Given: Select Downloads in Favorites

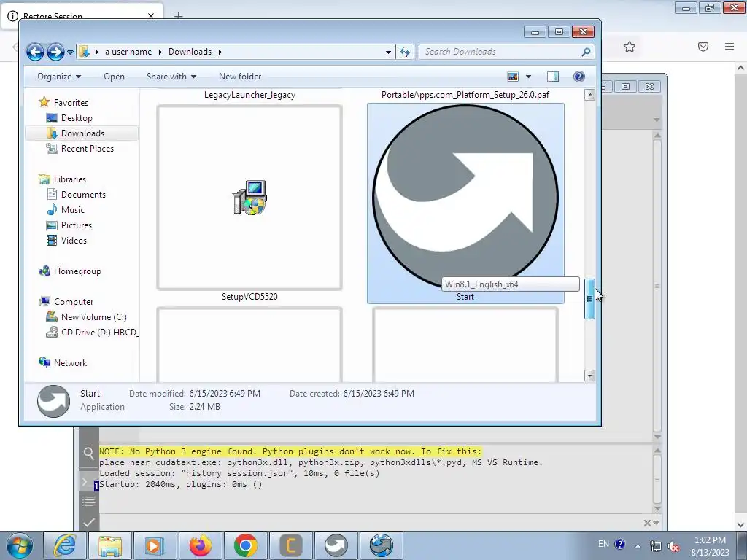Looking at the screenshot, I should coord(82,133).
